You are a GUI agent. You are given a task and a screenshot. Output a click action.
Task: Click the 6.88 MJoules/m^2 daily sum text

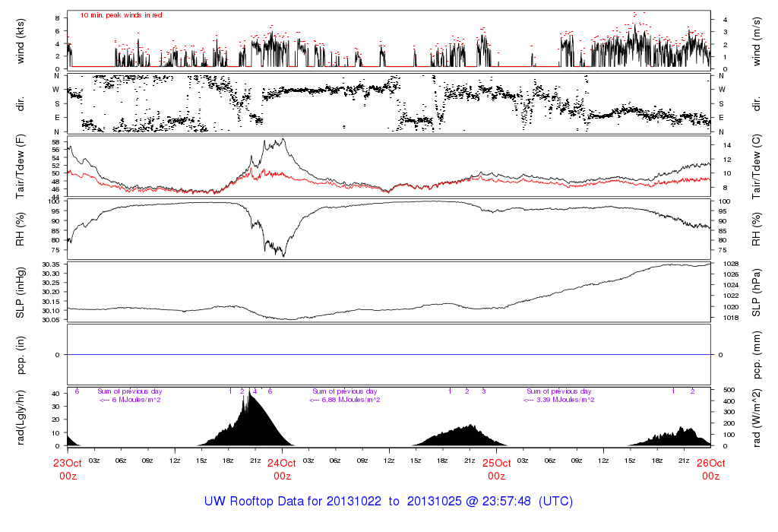tap(346, 400)
